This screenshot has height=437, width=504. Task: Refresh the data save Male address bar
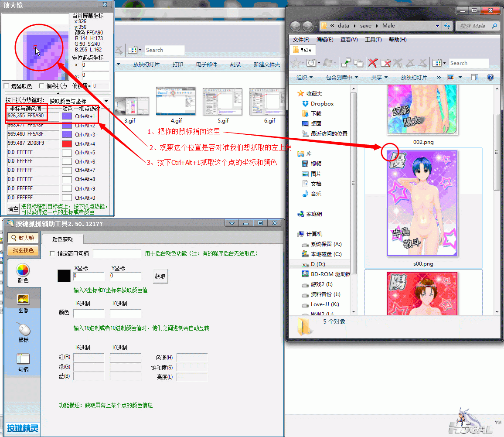[447, 26]
